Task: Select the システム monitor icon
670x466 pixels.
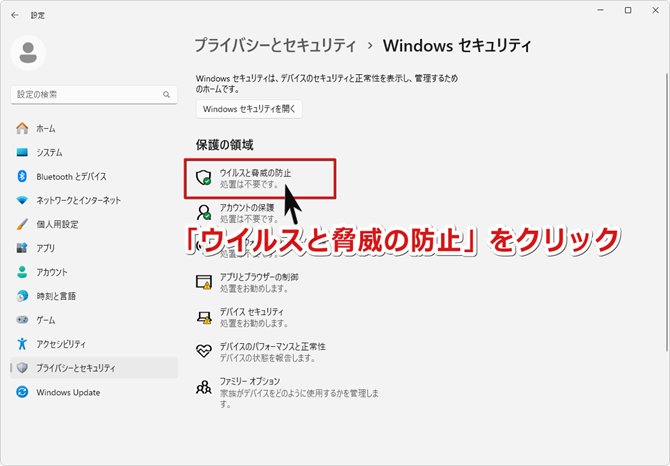Action: [22, 152]
